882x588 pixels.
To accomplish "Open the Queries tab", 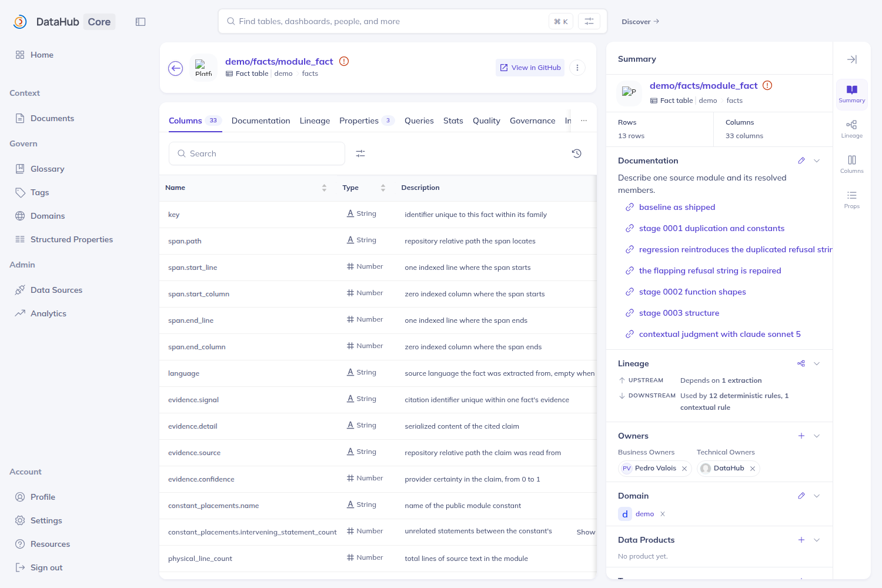I will click(419, 121).
